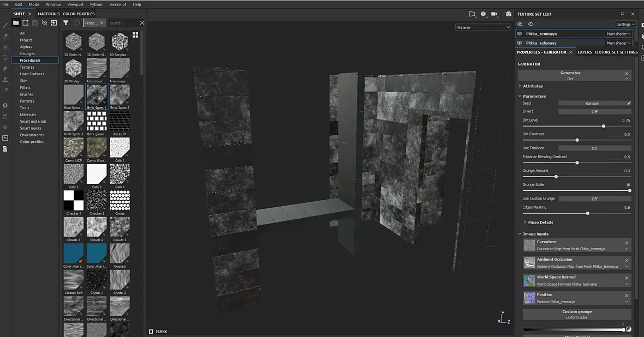Select the Smudge tool
The image size is (644, 337).
click(x=5, y=69)
